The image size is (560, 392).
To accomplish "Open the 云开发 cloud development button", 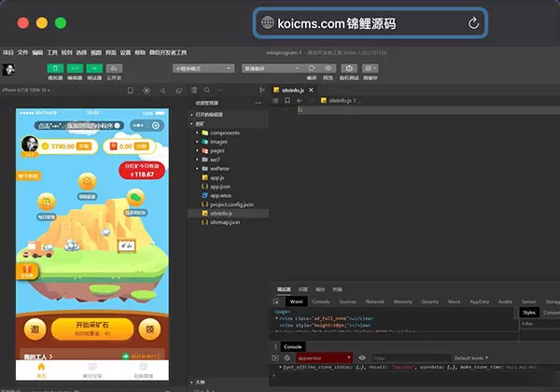I will (114, 68).
